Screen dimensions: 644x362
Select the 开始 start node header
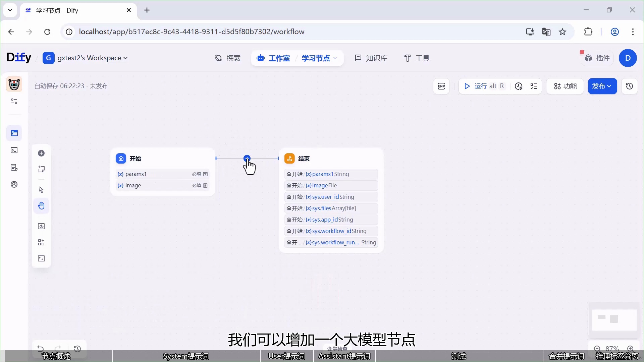pos(163,159)
